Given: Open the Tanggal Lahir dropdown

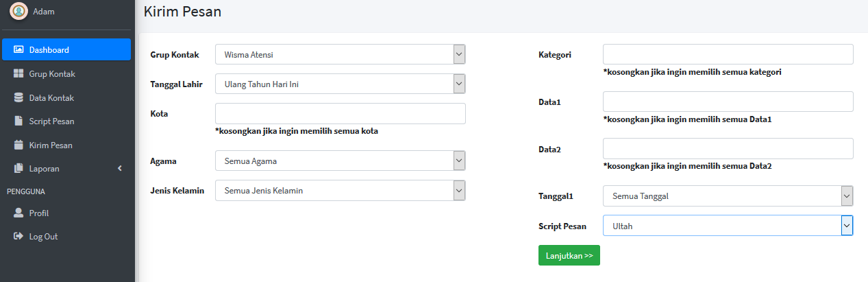Looking at the screenshot, I should click(340, 84).
